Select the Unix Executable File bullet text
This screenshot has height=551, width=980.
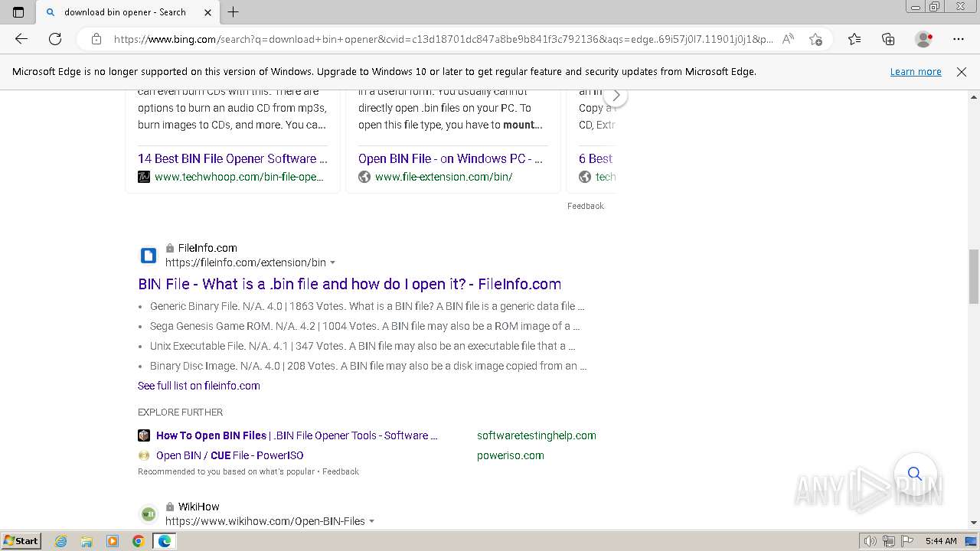tap(363, 346)
